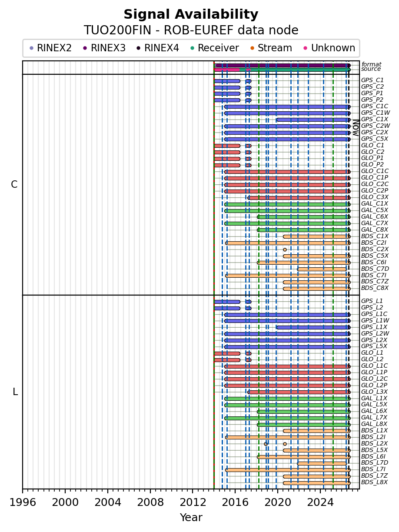Select the BDS_L2X row label
This screenshot has width=399, height=532.
[374, 444]
